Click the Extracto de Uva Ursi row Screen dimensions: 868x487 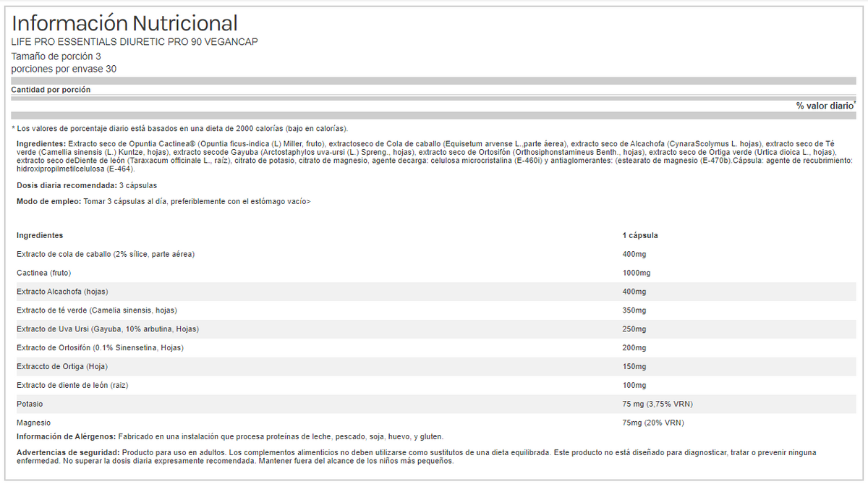click(107, 329)
